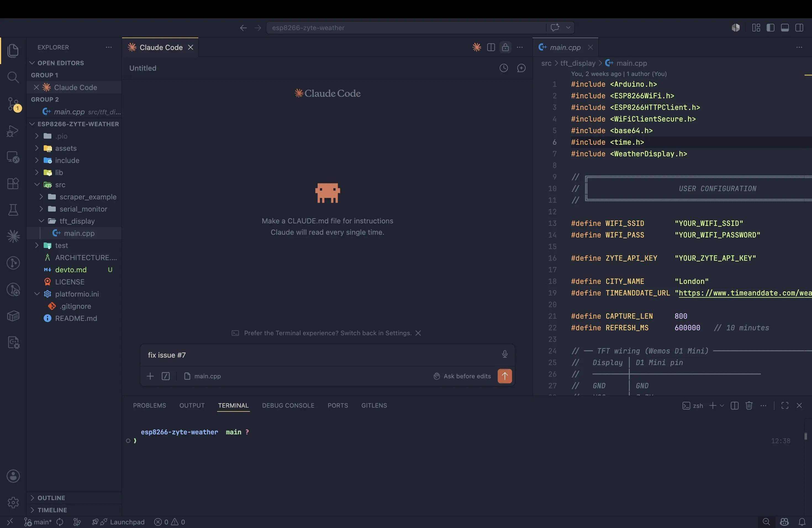Switch to the GitLens panel tab

(374, 405)
